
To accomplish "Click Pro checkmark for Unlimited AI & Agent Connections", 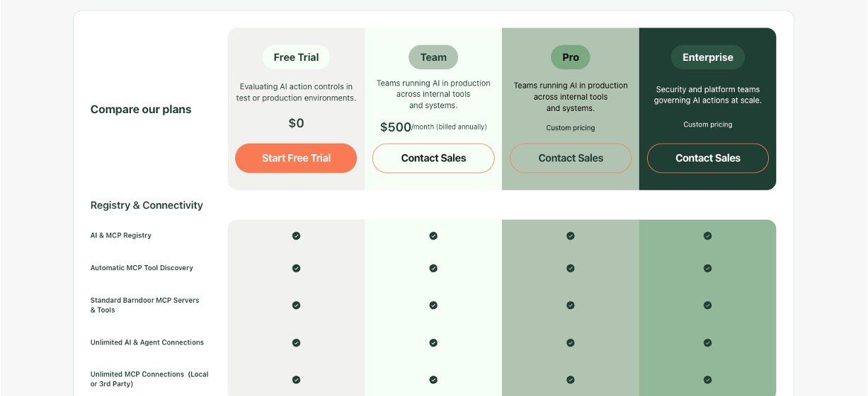I will pyautogui.click(x=571, y=343).
